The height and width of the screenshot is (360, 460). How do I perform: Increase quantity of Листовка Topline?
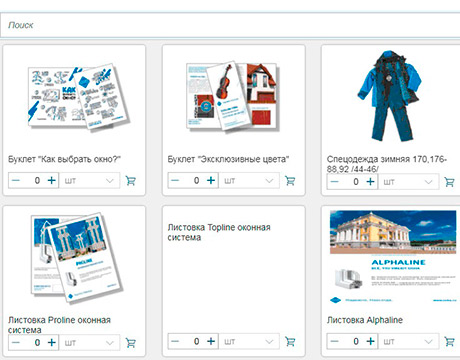[211, 341]
